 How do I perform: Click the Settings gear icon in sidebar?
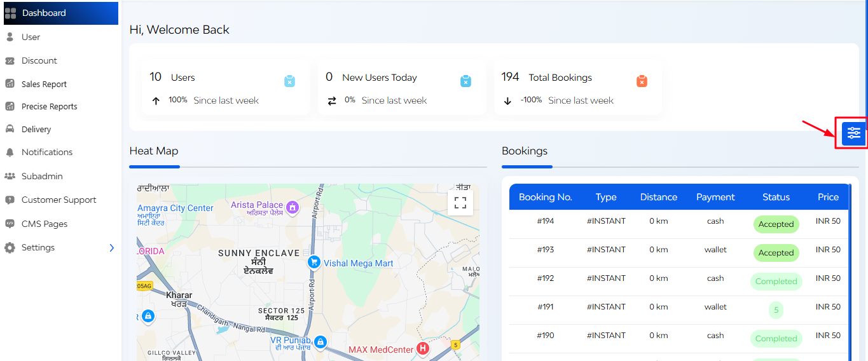click(x=10, y=248)
